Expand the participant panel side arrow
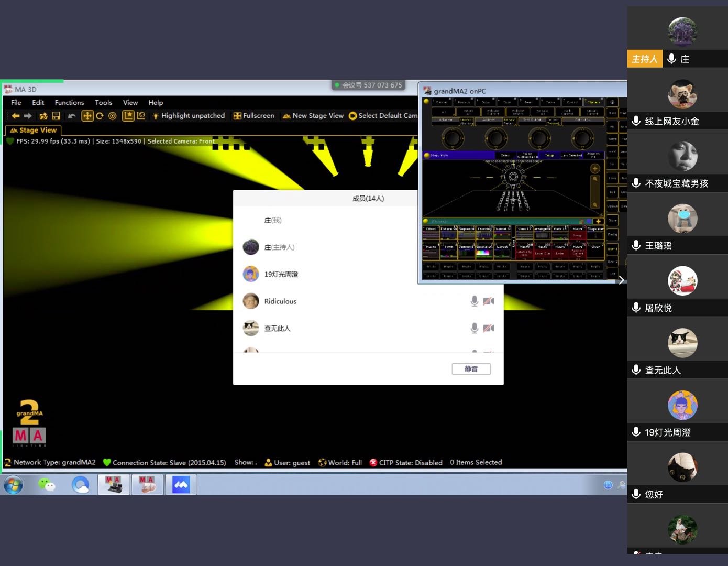 pyautogui.click(x=621, y=280)
